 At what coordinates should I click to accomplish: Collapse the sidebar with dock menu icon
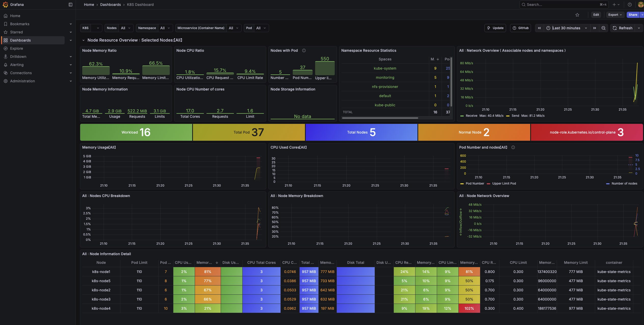point(71,5)
